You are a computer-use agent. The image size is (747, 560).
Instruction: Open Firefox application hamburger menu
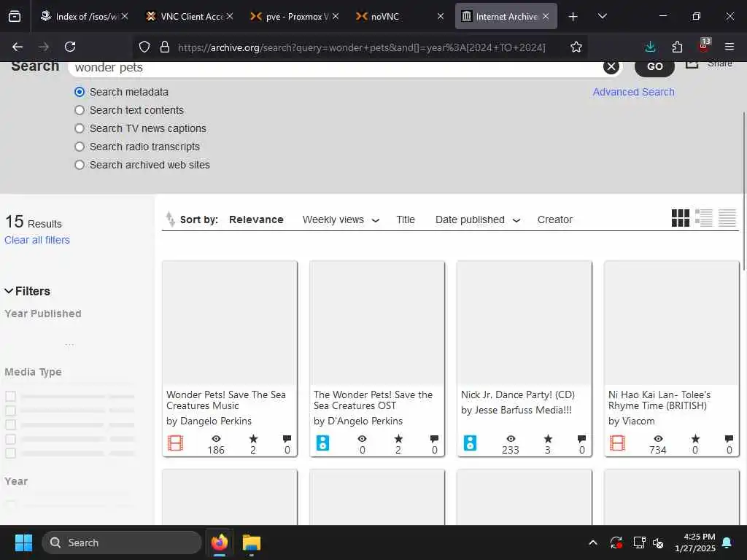tap(729, 47)
